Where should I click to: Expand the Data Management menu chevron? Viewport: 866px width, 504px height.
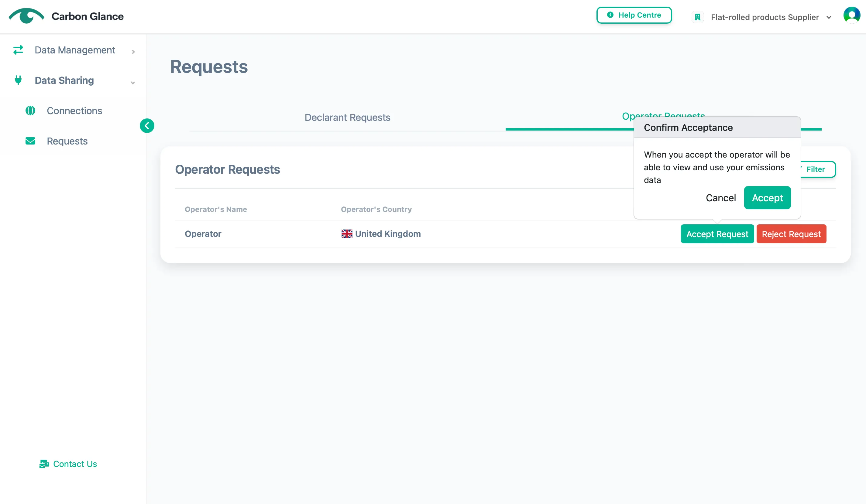click(133, 52)
